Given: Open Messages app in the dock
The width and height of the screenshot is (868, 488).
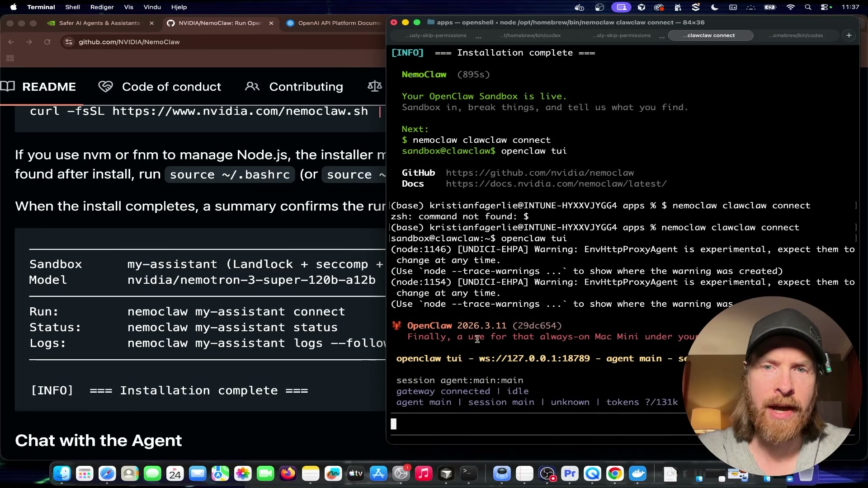Looking at the screenshot, I should pyautogui.click(x=152, y=474).
